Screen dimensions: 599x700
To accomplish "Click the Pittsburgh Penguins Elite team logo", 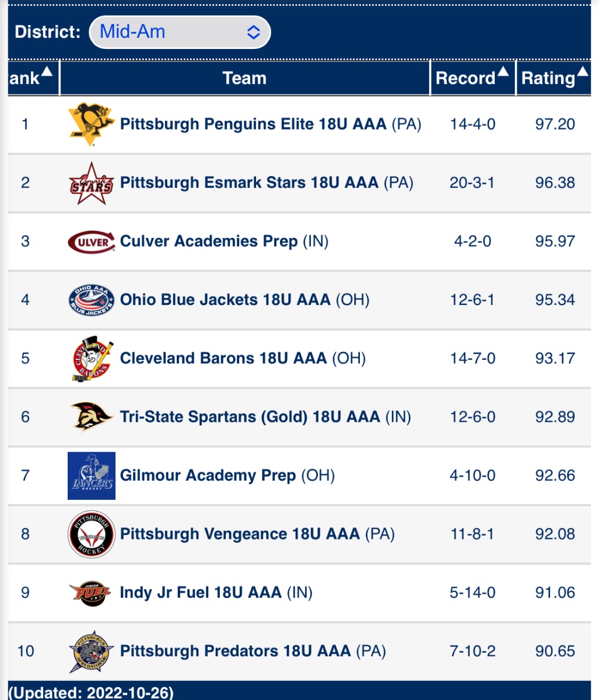I will [x=91, y=124].
